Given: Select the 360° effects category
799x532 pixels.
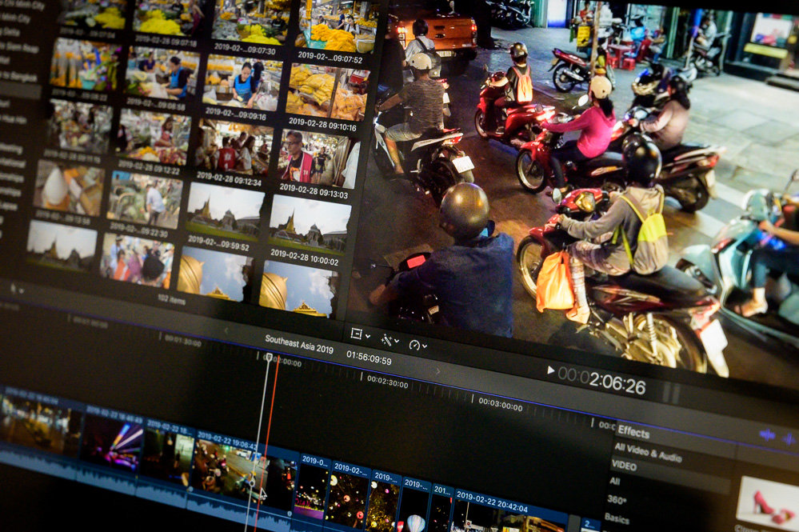Looking at the screenshot, I should coord(617,499).
